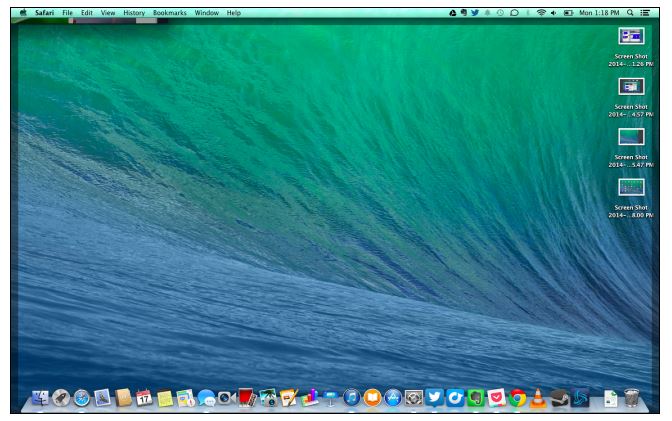Click the clock showing Mon 1:18 PM

599,13
